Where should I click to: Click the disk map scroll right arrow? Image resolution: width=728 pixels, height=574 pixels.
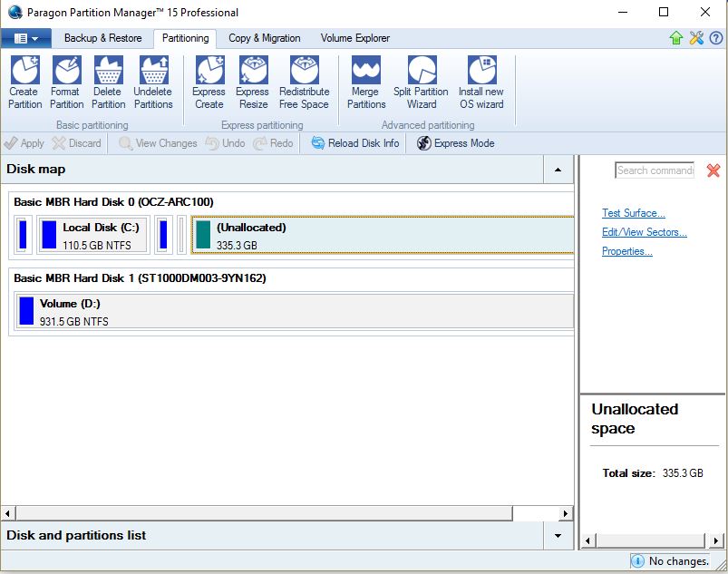(x=566, y=513)
